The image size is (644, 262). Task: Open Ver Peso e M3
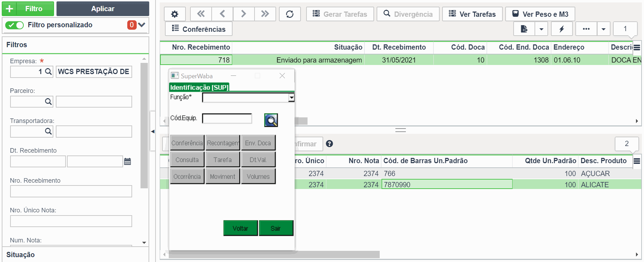click(x=540, y=14)
